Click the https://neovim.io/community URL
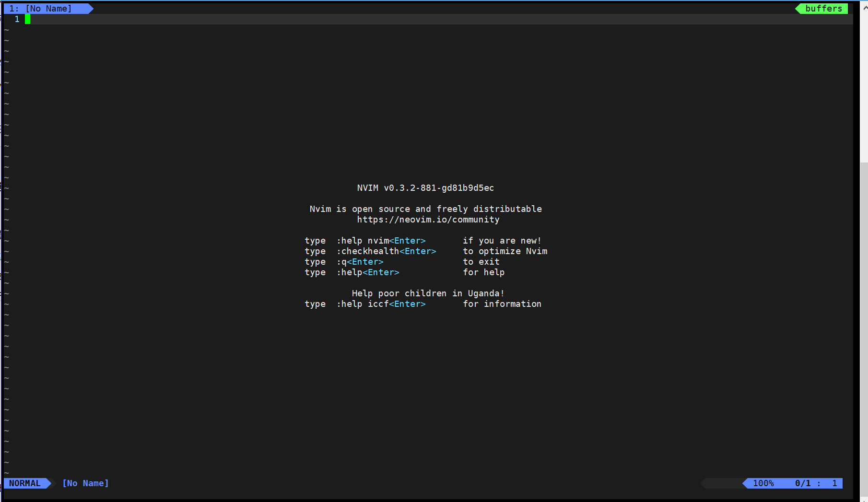The width and height of the screenshot is (868, 502). pos(428,220)
